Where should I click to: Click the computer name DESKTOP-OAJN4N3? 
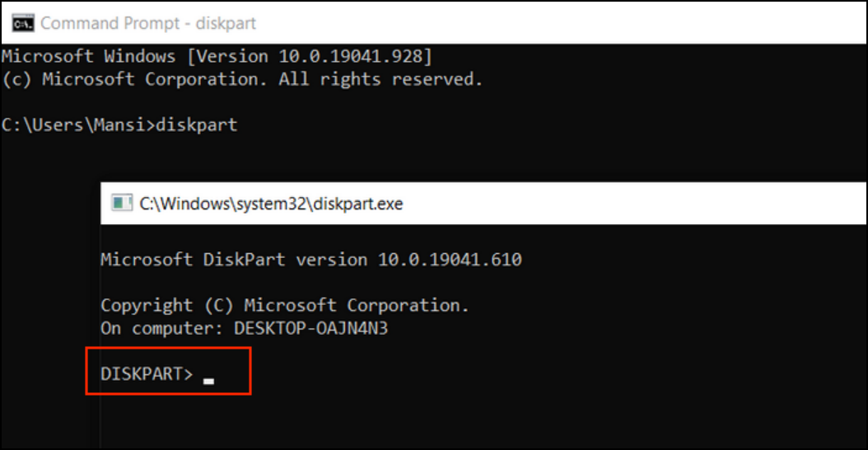(310, 327)
